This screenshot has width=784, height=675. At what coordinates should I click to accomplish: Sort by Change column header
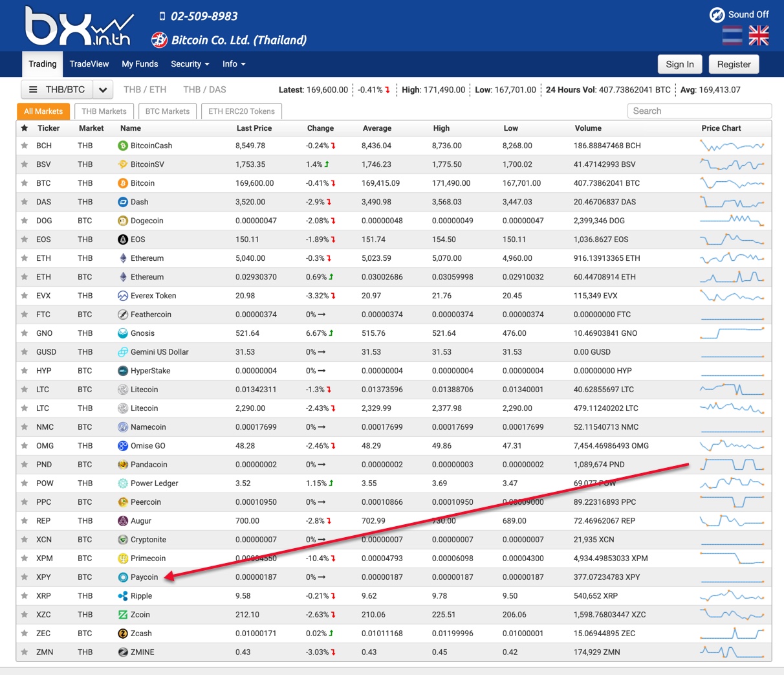point(320,128)
